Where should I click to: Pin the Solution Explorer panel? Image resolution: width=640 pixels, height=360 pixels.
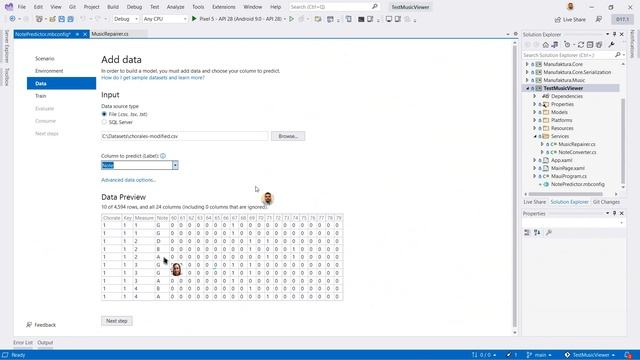(614, 34)
